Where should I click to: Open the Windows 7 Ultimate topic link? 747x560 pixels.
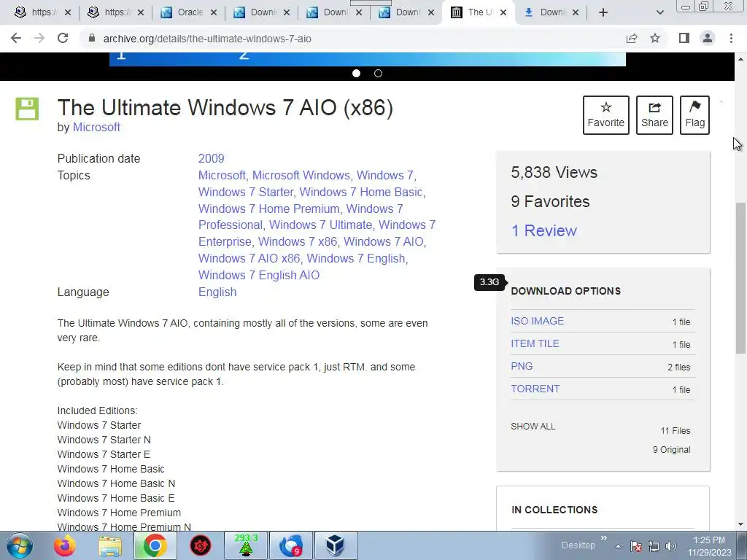pos(321,225)
